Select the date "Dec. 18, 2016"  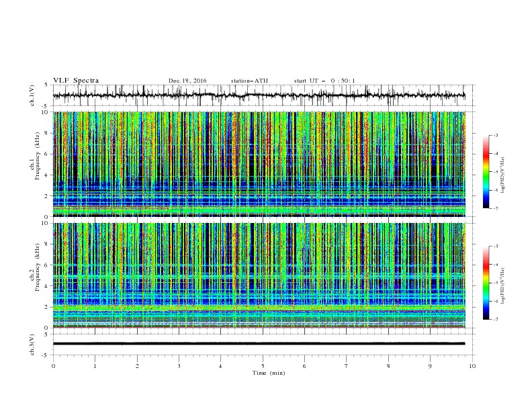pos(187,81)
